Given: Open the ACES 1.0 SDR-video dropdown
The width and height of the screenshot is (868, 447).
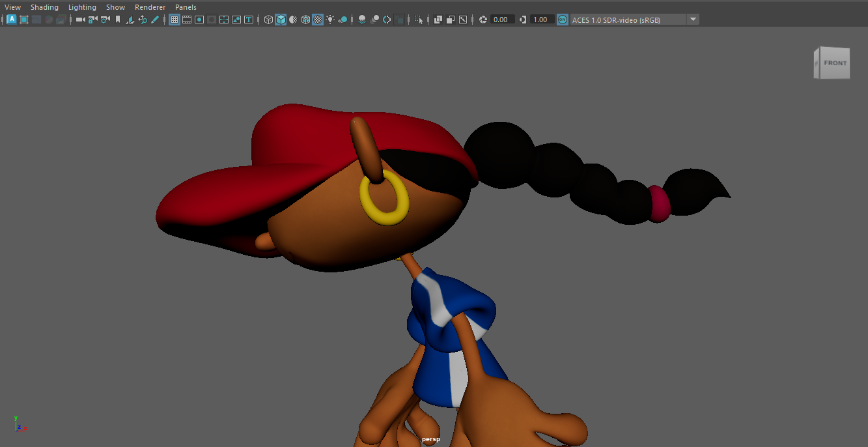Looking at the screenshot, I should click(x=634, y=20).
